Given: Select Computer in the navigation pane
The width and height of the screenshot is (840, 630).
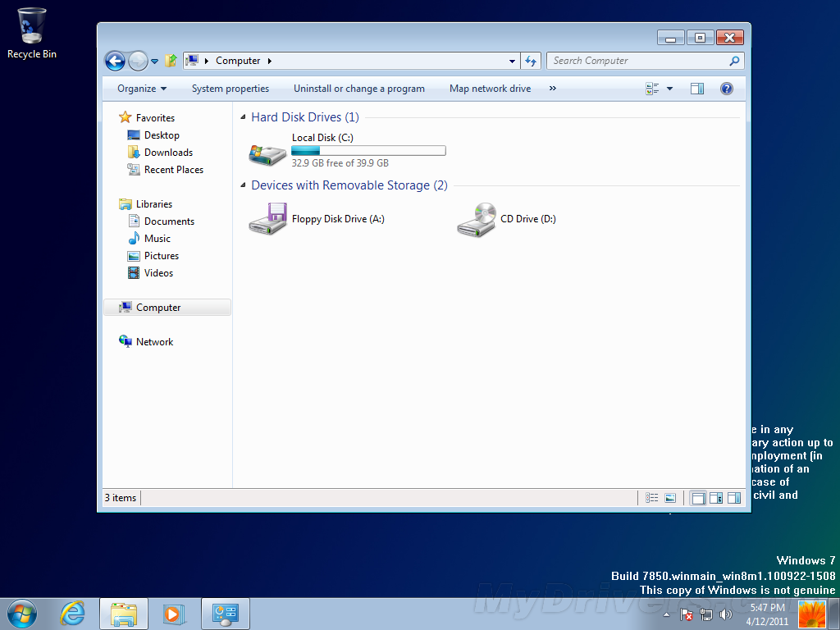Looking at the screenshot, I should tap(167, 308).
